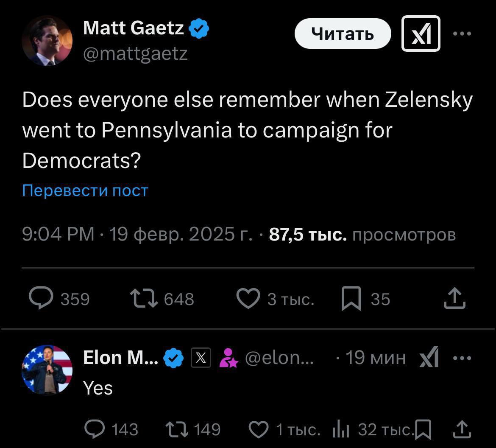The width and height of the screenshot is (496, 448).
Task: Like Elon's Yes reply
Action: [258, 429]
